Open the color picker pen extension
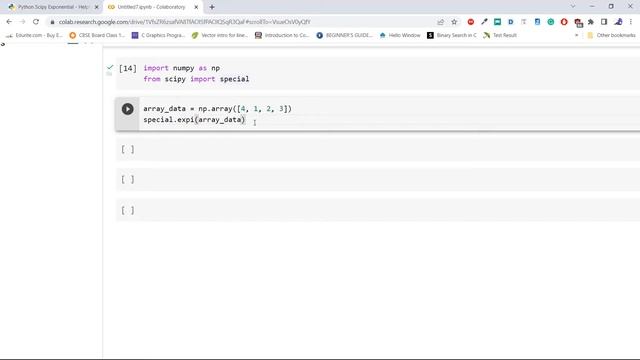Image resolution: width=640 pixels, height=360 pixels. point(484,22)
